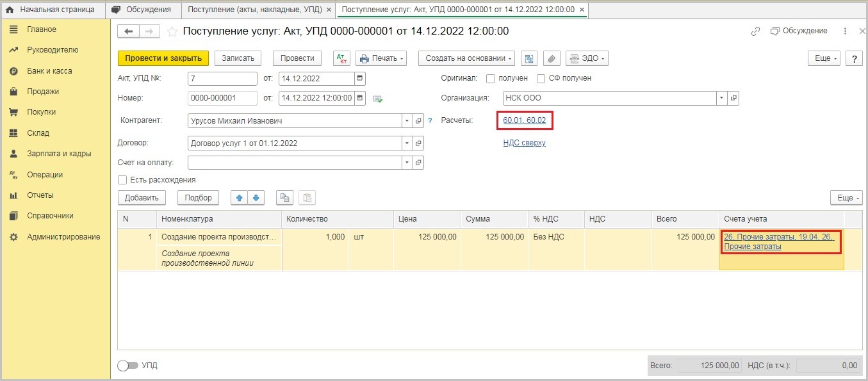The image size is (868, 381).
Task: Open the 60.01, 60.02 Расчеты link
Action: 524,120
